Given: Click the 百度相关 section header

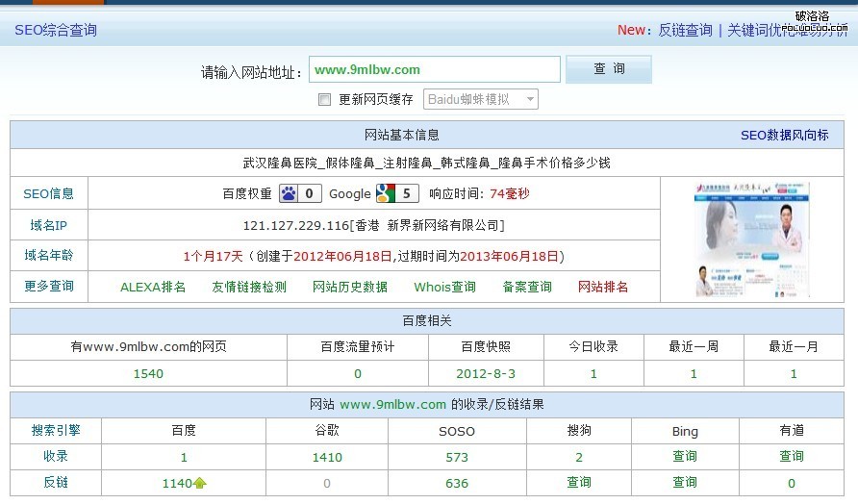Looking at the screenshot, I should (x=427, y=320).
